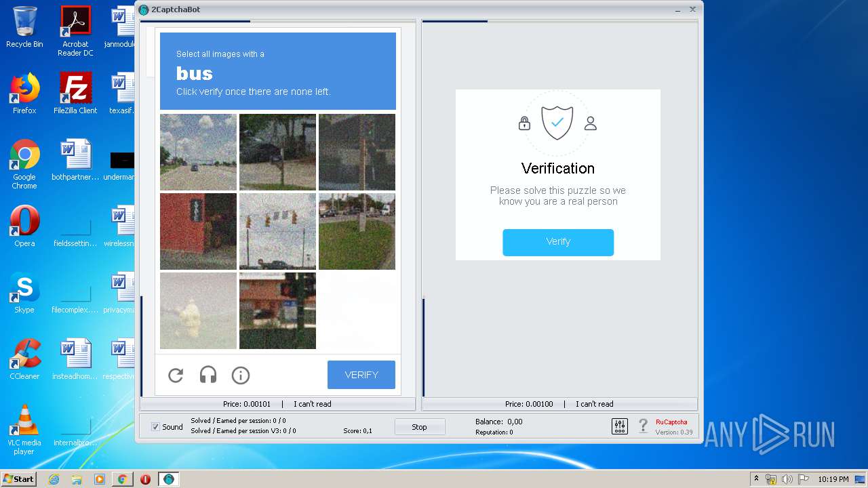The image size is (868, 488).
Task: Select the red brick building tile
Action: (x=198, y=231)
